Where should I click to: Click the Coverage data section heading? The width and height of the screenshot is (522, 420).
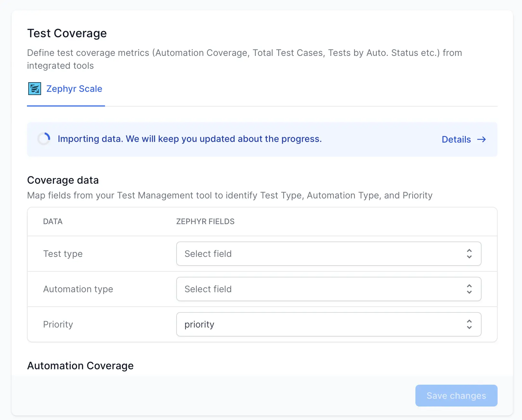point(63,180)
